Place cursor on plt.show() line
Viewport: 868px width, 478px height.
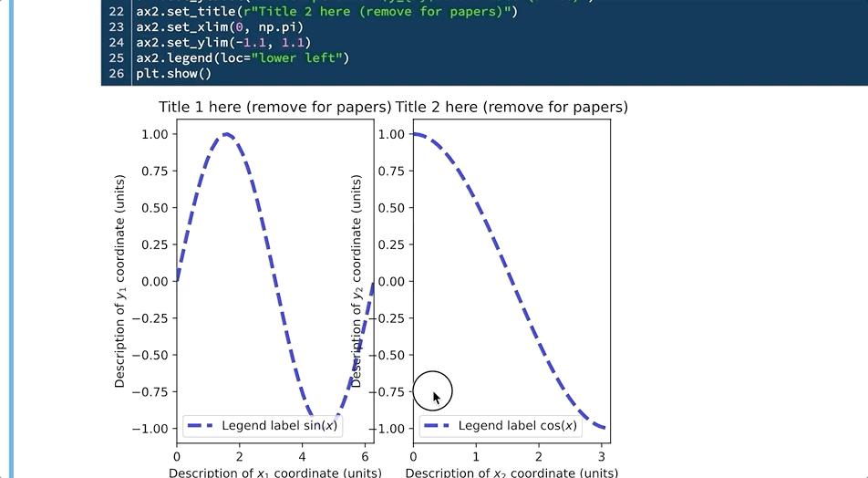(173, 74)
